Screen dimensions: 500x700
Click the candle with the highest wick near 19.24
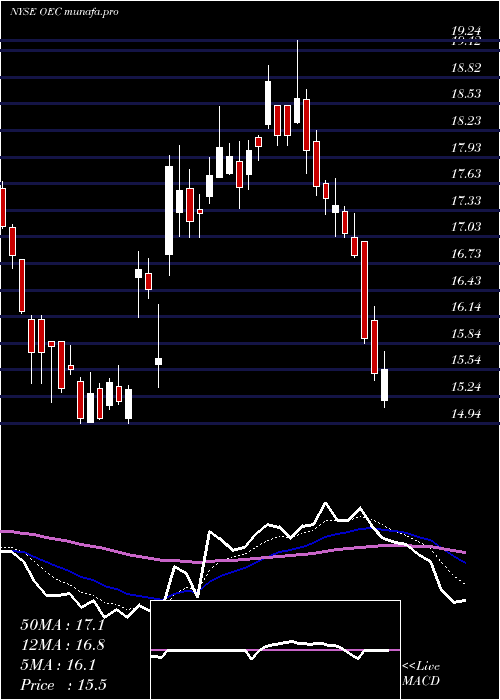click(x=297, y=82)
